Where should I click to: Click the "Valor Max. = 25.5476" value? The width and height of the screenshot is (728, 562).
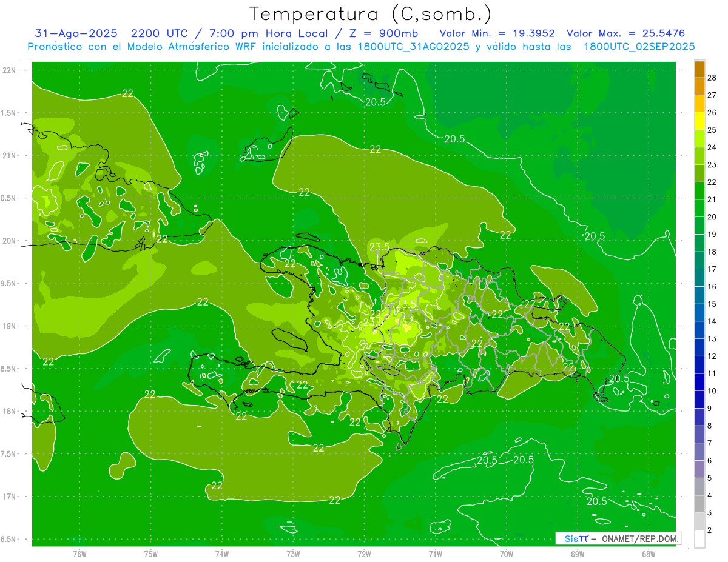pos(626,33)
